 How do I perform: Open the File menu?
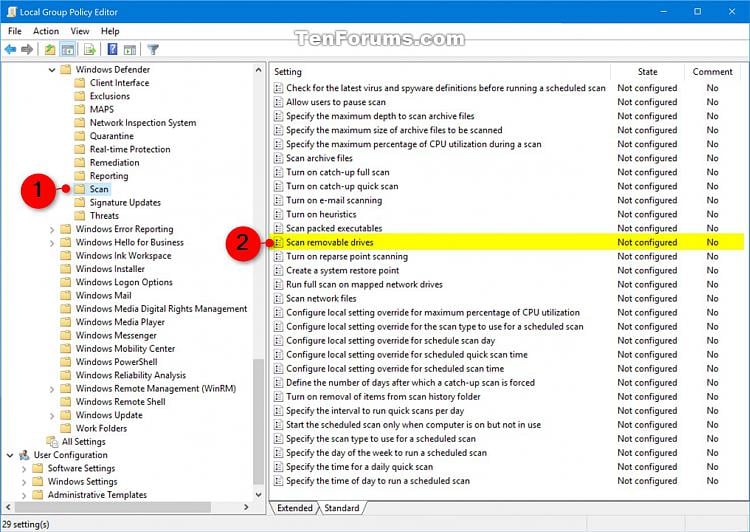tap(15, 31)
